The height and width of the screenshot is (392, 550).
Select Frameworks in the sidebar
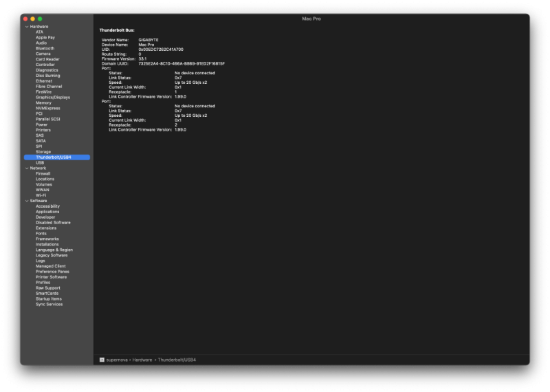tap(47, 239)
